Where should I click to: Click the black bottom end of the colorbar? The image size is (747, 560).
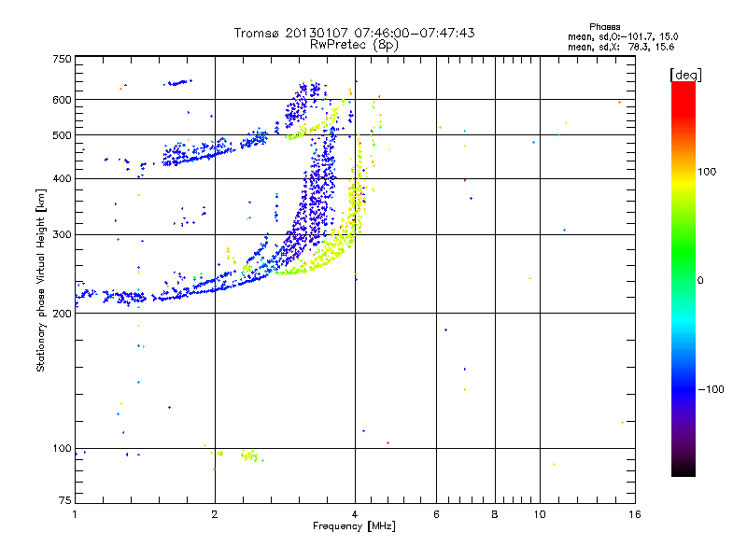point(684,469)
